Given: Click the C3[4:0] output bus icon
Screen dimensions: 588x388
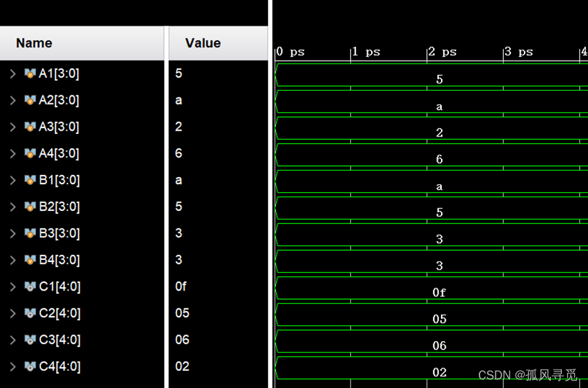Looking at the screenshot, I should coord(30,340).
